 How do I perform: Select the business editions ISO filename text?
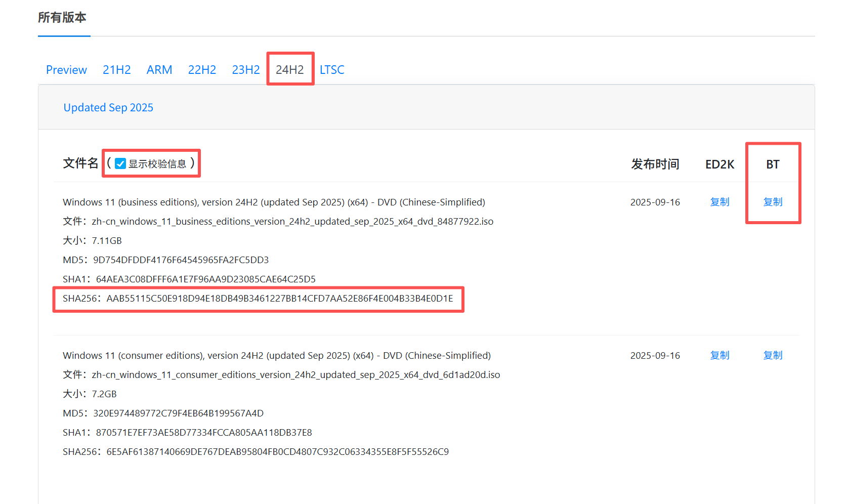pyautogui.click(x=292, y=221)
